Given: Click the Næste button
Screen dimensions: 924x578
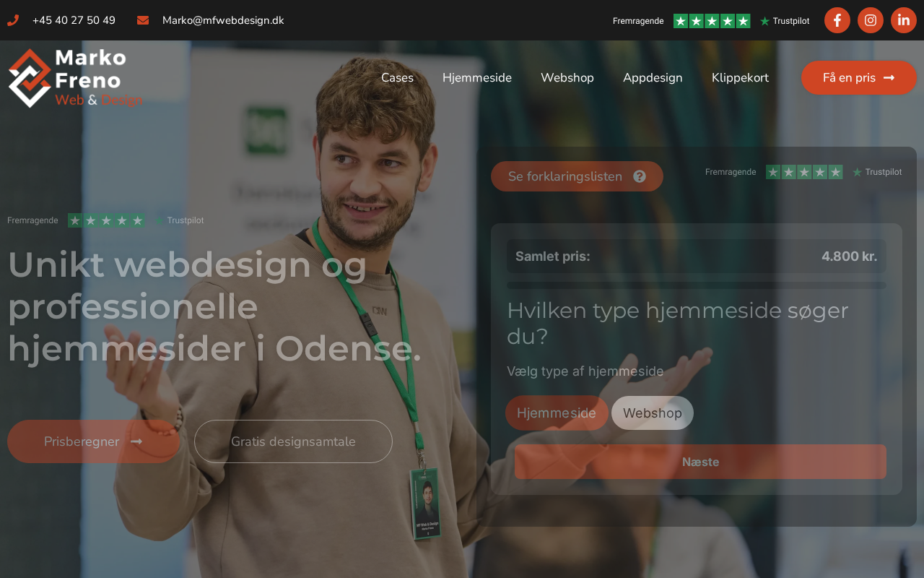Looking at the screenshot, I should click(x=700, y=462).
